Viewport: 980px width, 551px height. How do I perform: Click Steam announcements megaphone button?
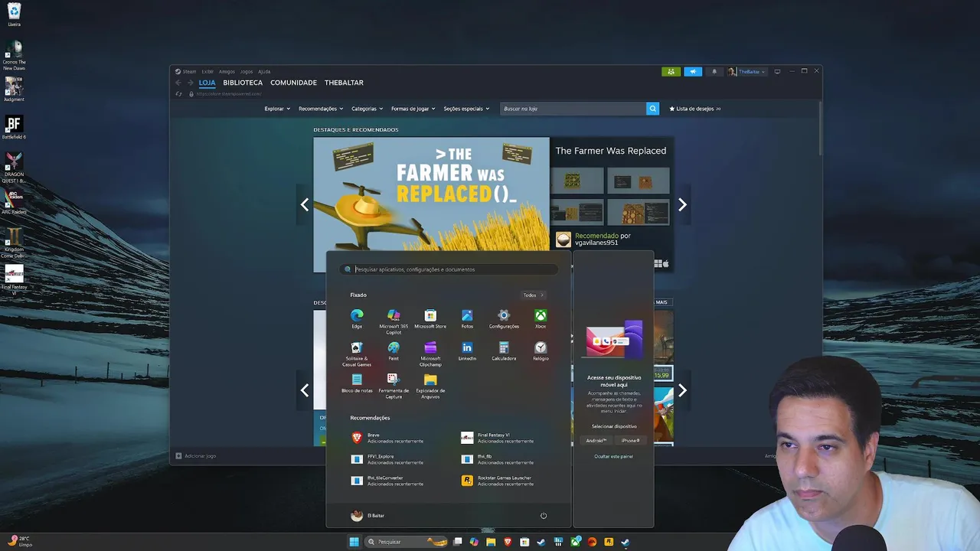pos(693,71)
